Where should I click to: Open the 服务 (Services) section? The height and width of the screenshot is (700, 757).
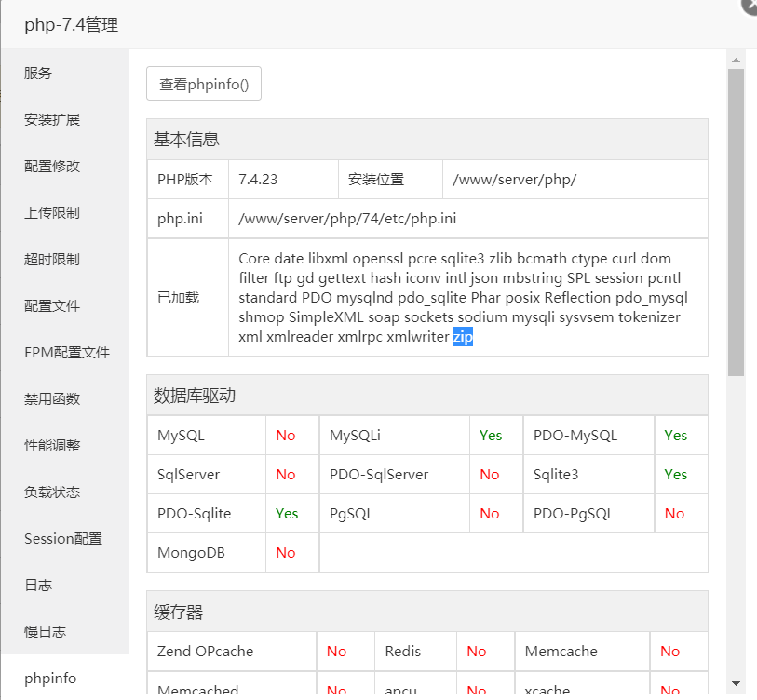tap(37, 73)
